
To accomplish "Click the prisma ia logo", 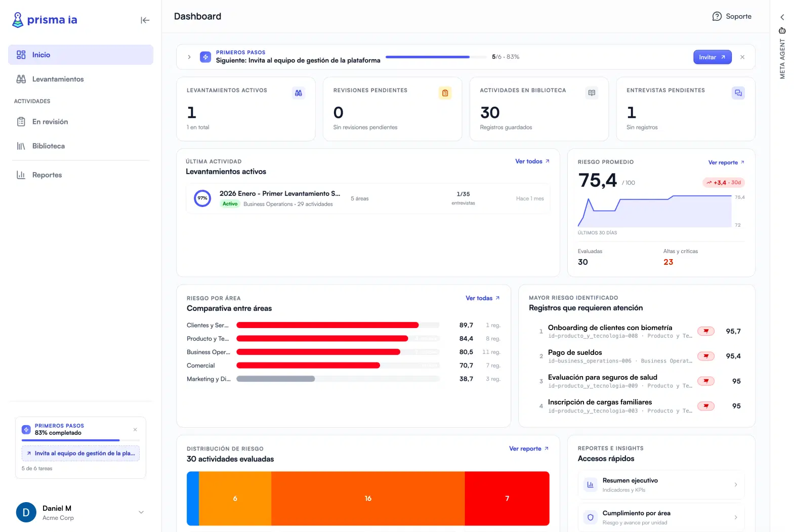I will (x=45, y=20).
